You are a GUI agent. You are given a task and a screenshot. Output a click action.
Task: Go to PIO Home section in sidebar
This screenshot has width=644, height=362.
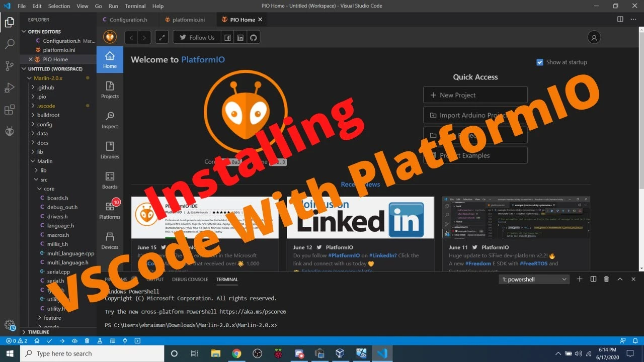pos(110,60)
